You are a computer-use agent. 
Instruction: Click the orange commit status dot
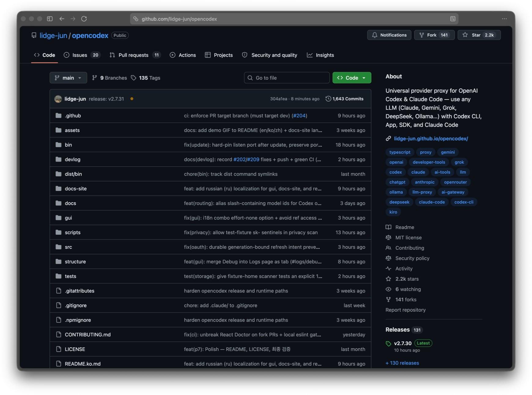pyautogui.click(x=132, y=99)
